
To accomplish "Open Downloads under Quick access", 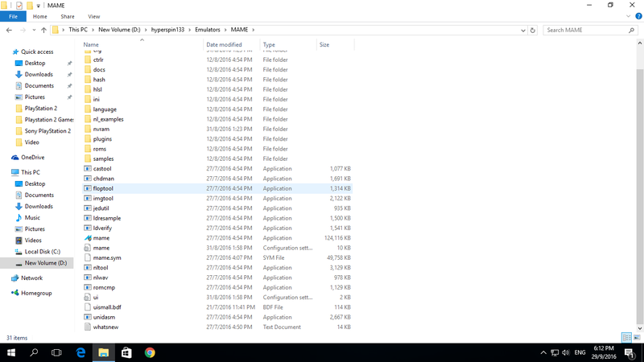I will tap(39, 74).
